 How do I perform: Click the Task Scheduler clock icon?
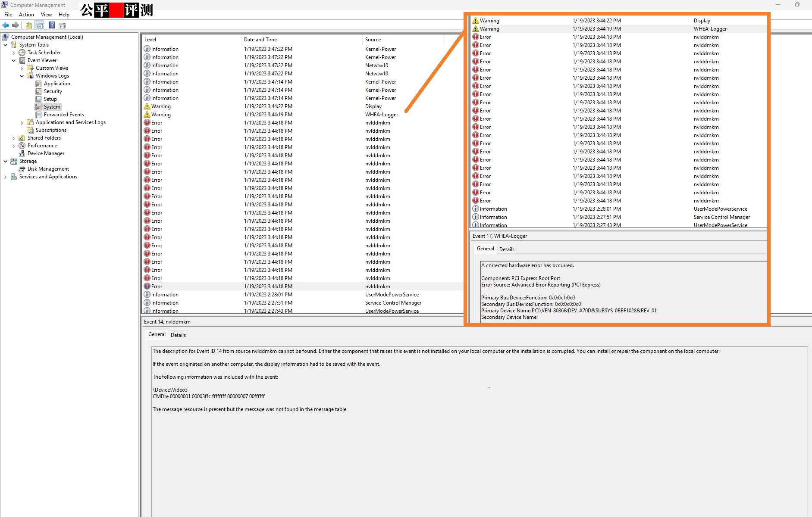[22, 53]
